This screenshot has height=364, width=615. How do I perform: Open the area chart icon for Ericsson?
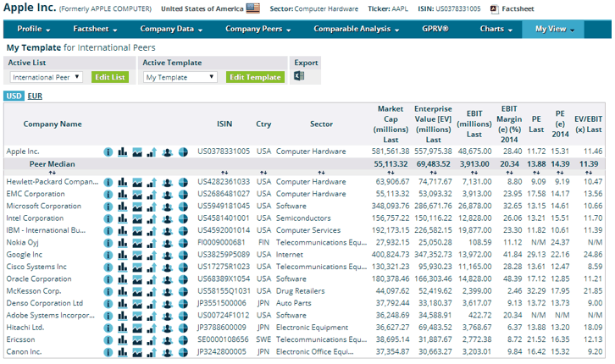pyautogui.click(x=137, y=340)
